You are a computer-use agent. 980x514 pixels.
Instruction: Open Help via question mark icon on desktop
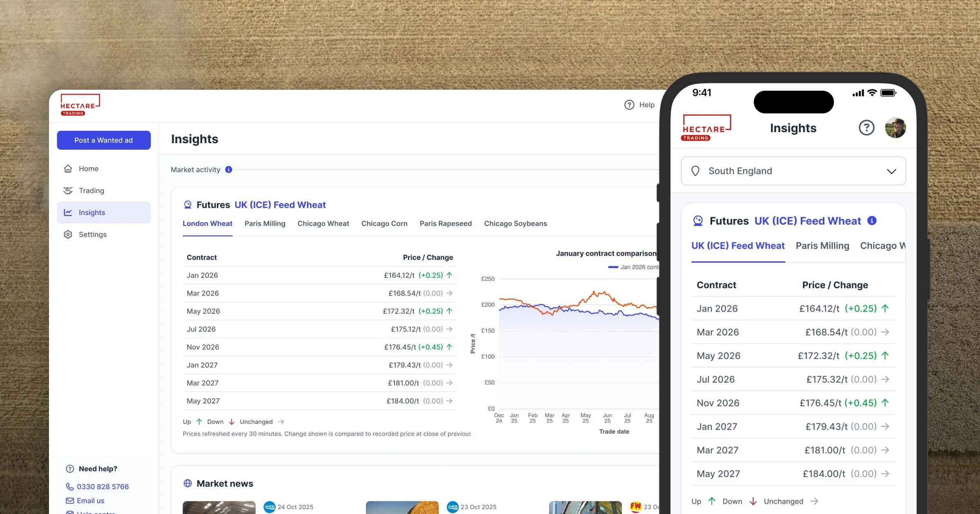click(x=629, y=105)
